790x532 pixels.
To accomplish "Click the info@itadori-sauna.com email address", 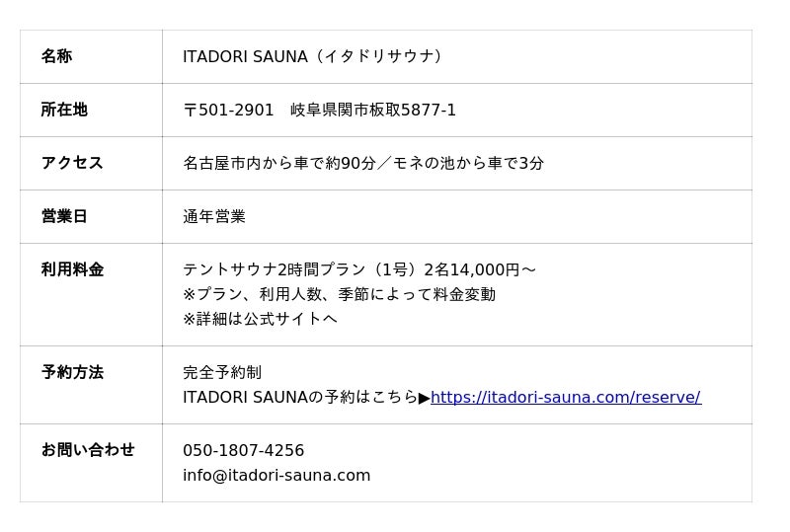I will pos(276,475).
